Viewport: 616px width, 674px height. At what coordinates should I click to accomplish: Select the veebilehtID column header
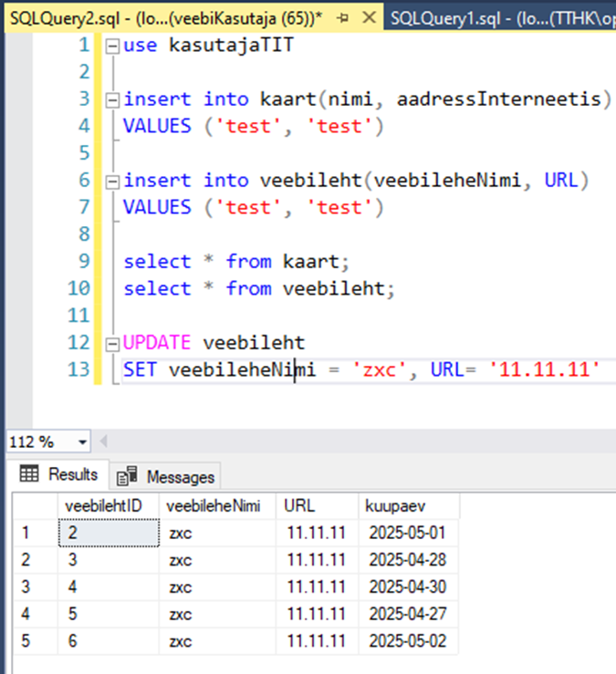[108, 505]
